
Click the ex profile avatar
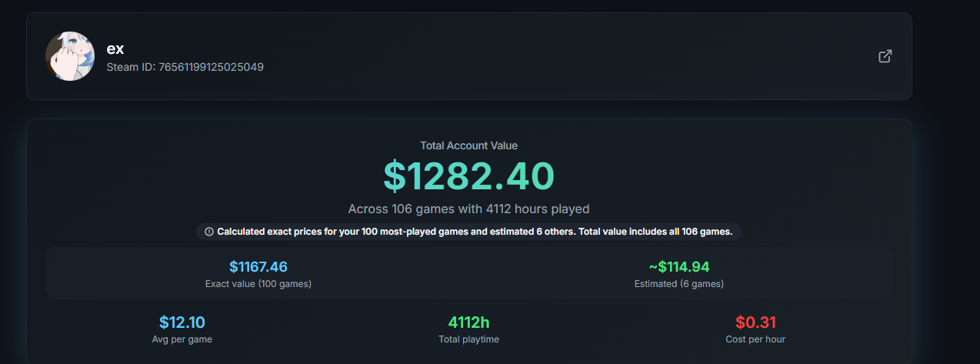click(70, 56)
